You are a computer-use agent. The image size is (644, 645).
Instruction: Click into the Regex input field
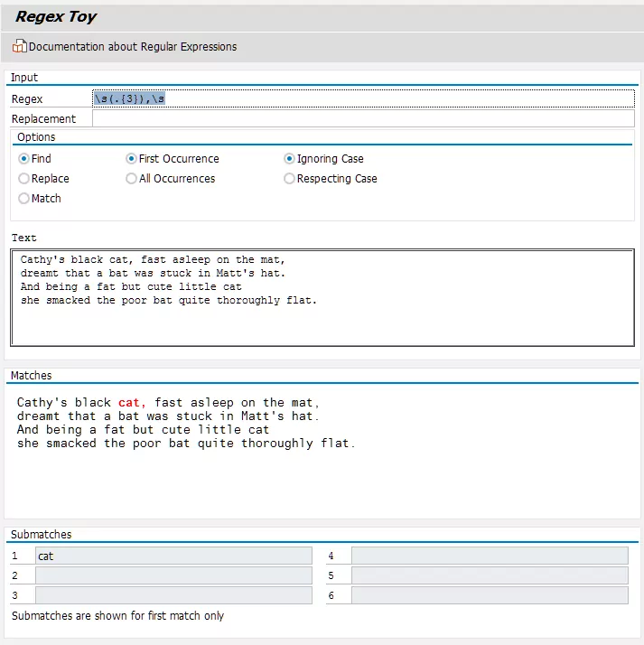(361, 98)
